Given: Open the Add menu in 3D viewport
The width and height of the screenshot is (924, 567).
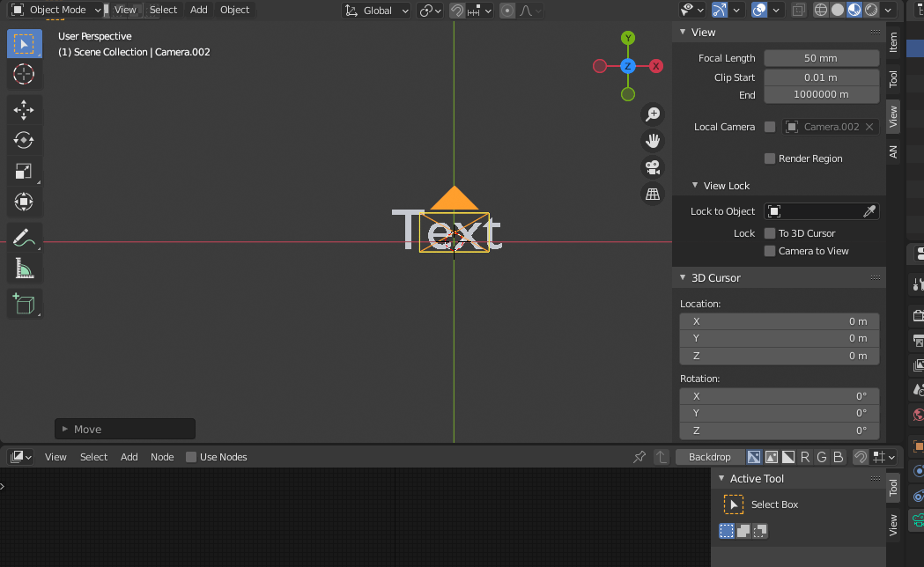Looking at the screenshot, I should click(x=198, y=10).
